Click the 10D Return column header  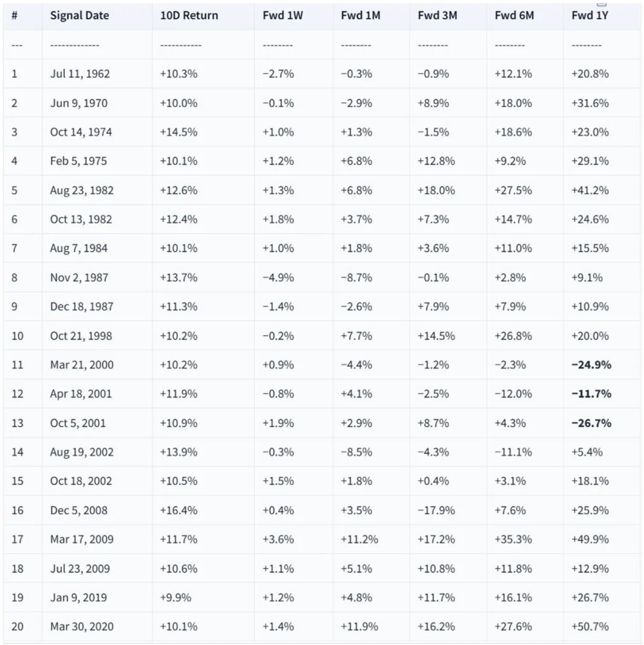click(189, 15)
